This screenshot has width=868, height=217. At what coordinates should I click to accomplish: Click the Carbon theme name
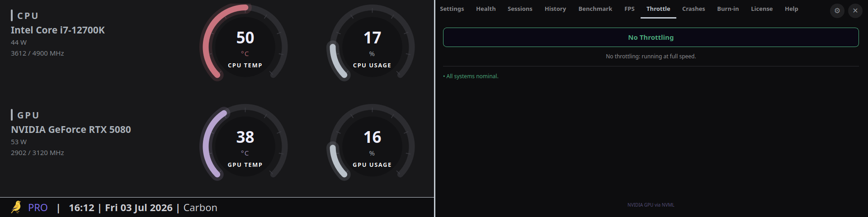pos(200,208)
